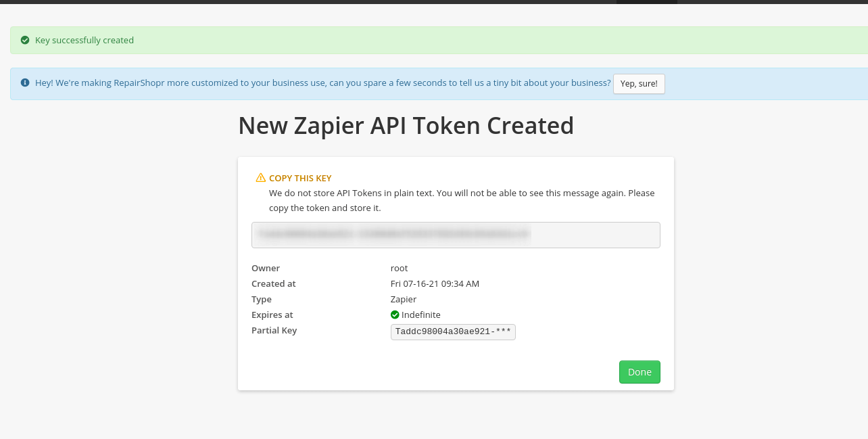Click the partial key code box

point(453,332)
